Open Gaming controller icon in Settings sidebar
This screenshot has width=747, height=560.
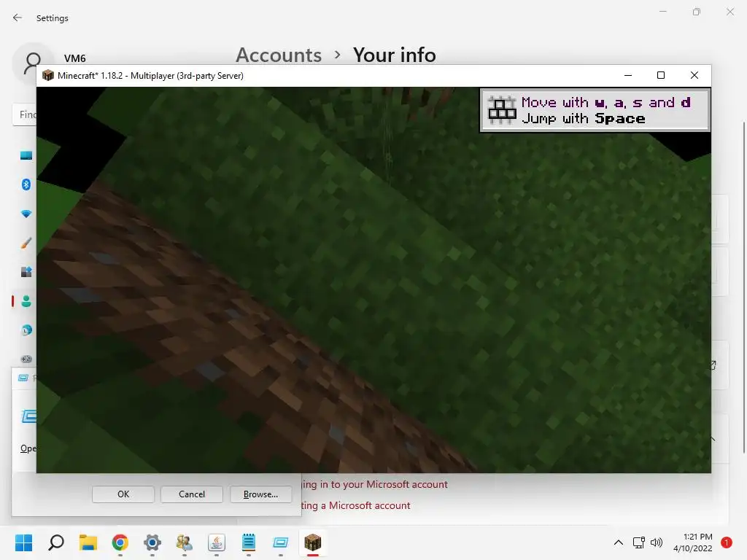click(x=26, y=359)
